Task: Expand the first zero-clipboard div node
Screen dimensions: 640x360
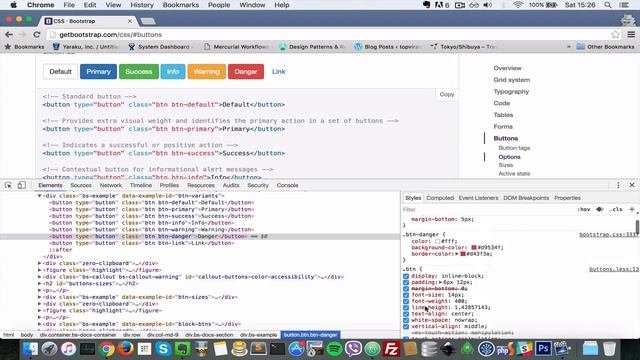Action: pyautogui.click(x=40, y=263)
